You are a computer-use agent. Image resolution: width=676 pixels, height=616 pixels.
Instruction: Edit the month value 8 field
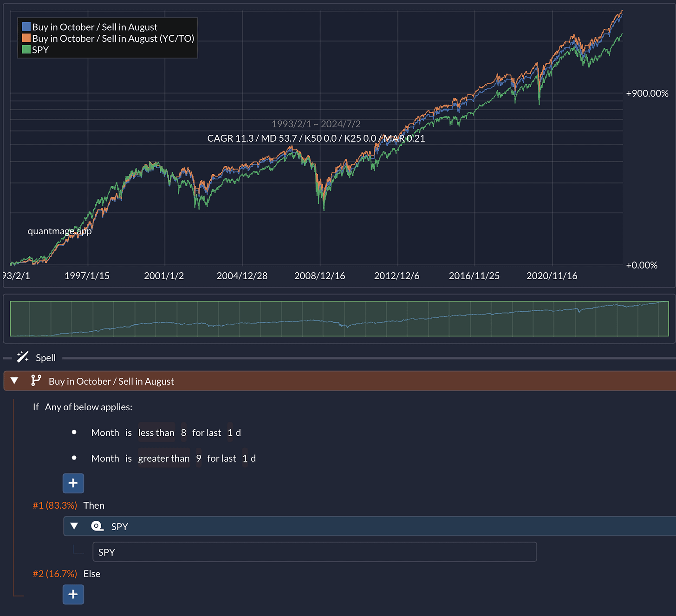pyautogui.click(x=184, y=433)
